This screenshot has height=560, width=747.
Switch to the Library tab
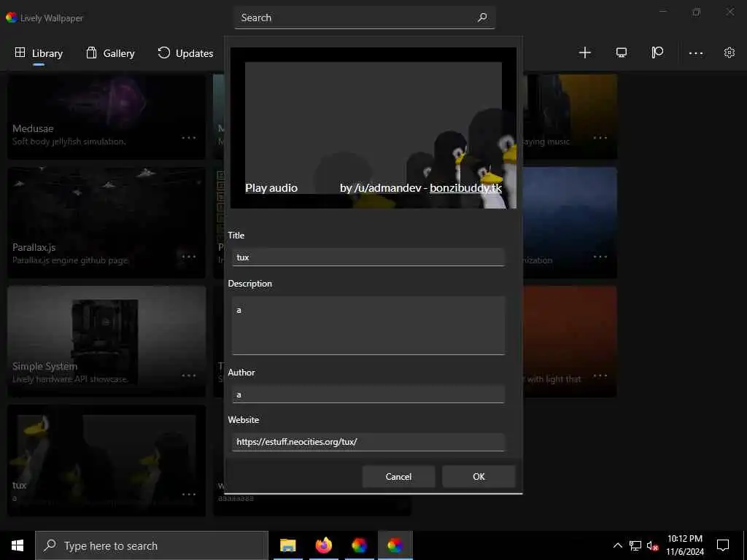pyautogui.click(x=39, y=53)
